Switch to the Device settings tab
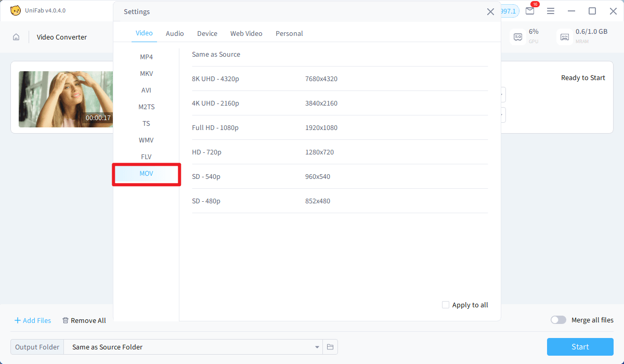This screenshot has height=364, width=624. point(207,33)
